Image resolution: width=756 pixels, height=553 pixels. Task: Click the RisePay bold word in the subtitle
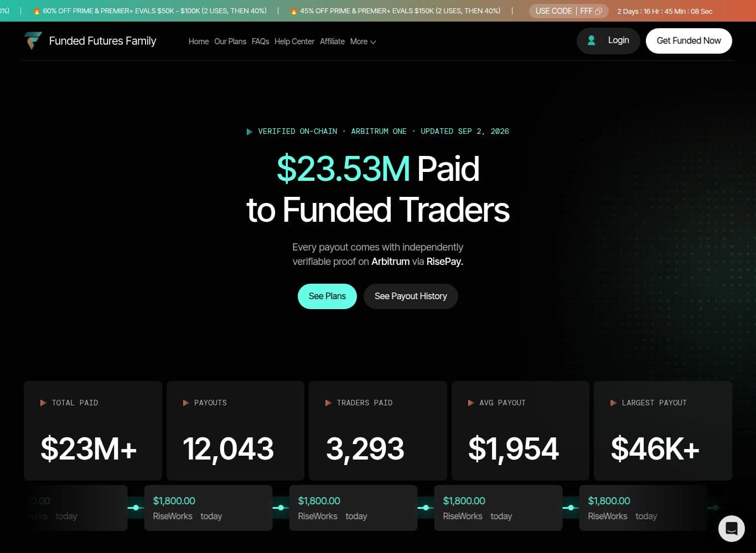[x=445, y=262]
